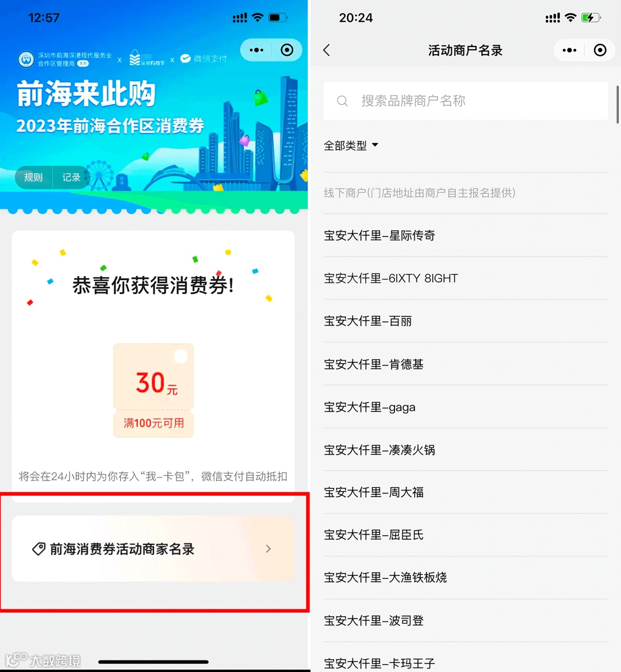
Task: Click the chevron on 前海消费券活动商家名录 row
Action: (x=268, y=548)
